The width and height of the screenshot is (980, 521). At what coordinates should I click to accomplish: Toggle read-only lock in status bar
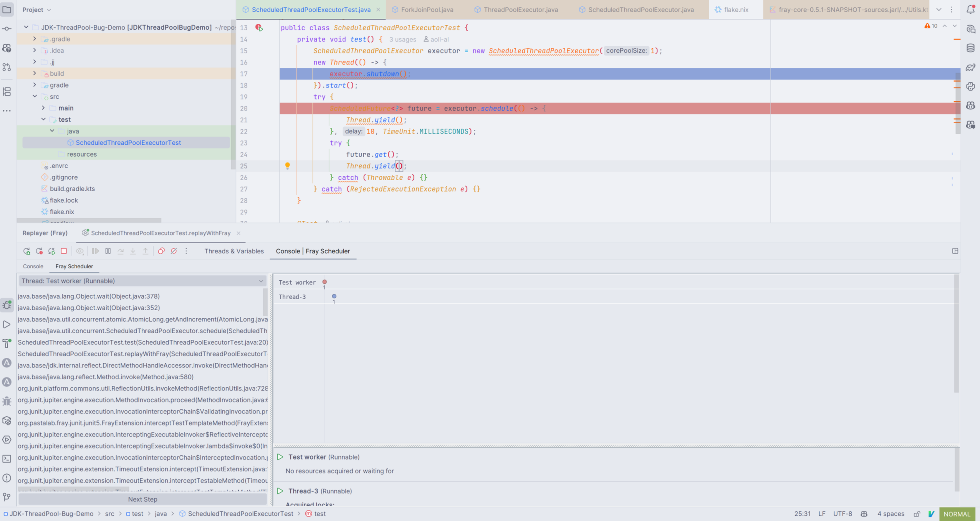click(x=917, y=514)
